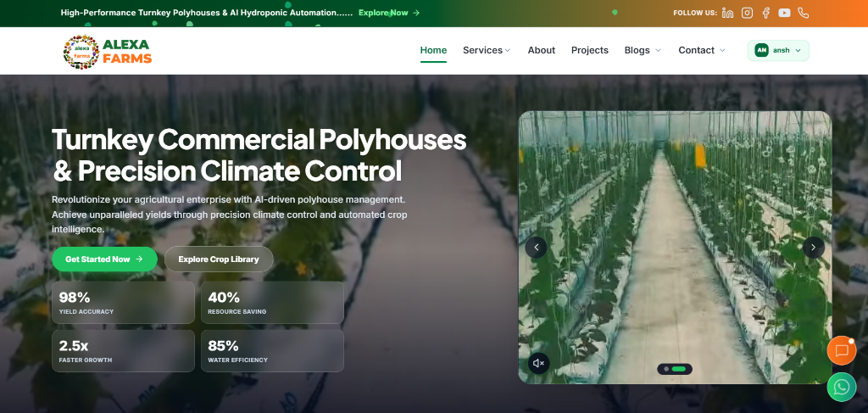868x413 pixels.
Task: Open the orange chat widget
Action: tap(842, 350)
